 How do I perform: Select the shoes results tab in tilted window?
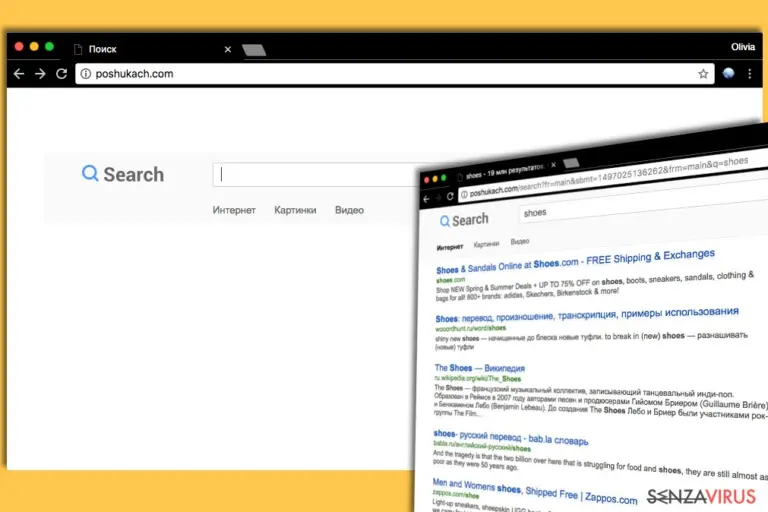pyautogui.click(x=502, y=171)
